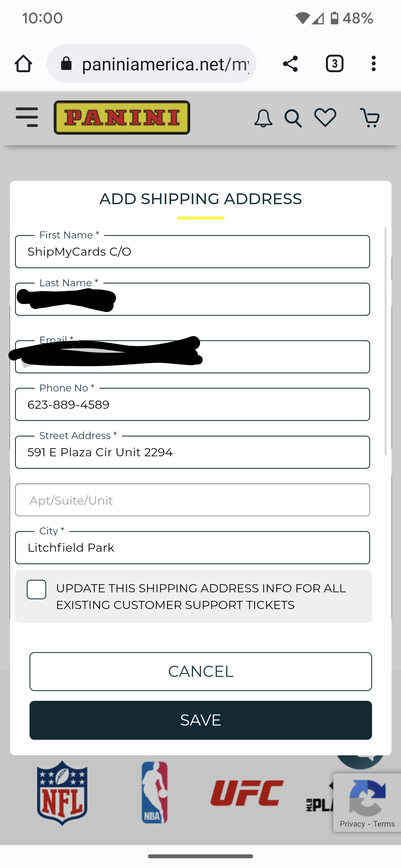Open the hamburger navigation menu
This screenshot has width=401, height=868.
pos(27,117)
